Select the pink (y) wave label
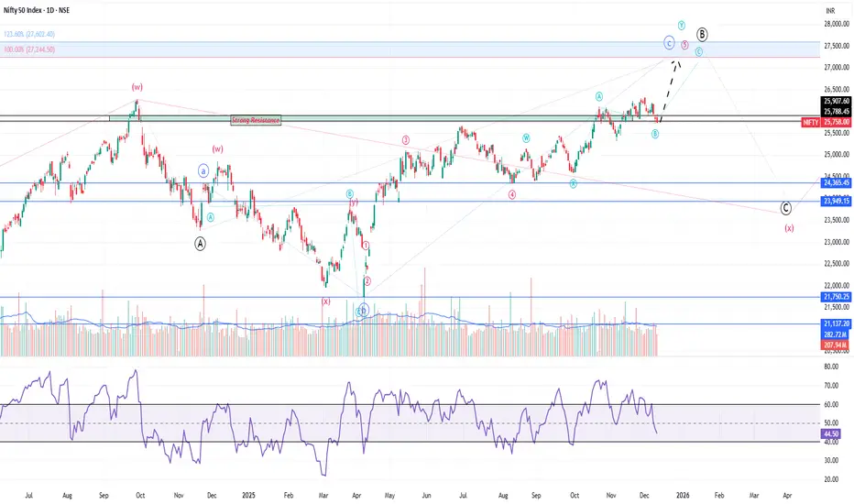Viewport: 854px width, 504px height. point(354,203)
